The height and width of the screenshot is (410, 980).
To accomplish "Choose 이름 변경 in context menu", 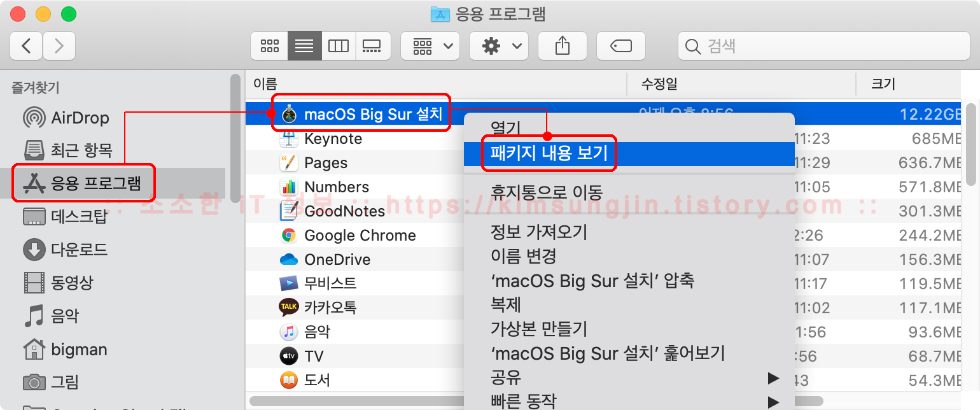I will [x=629, y=256].
